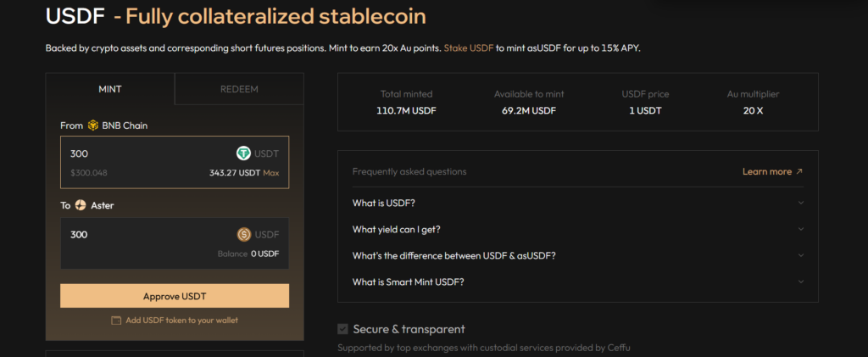868x357 pixels.
Task: Focus the USDF output amount field
Action: pyautogui.click(x=175, y=243)
